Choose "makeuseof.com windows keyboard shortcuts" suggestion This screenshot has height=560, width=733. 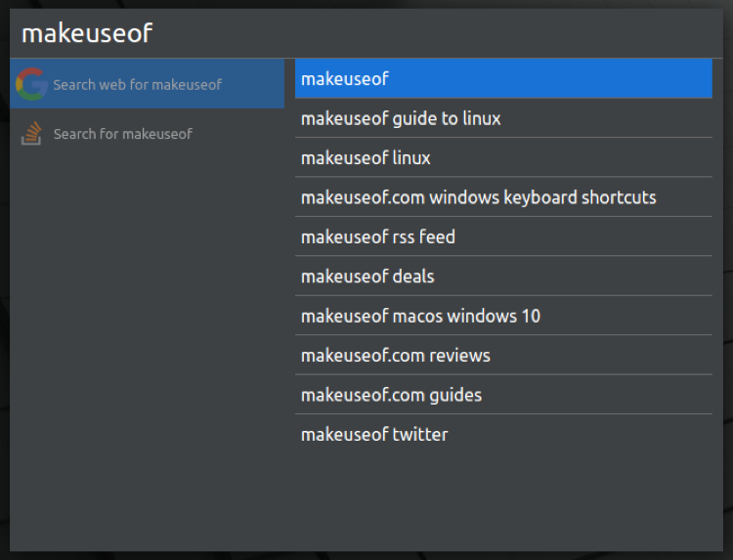point(478,197)
